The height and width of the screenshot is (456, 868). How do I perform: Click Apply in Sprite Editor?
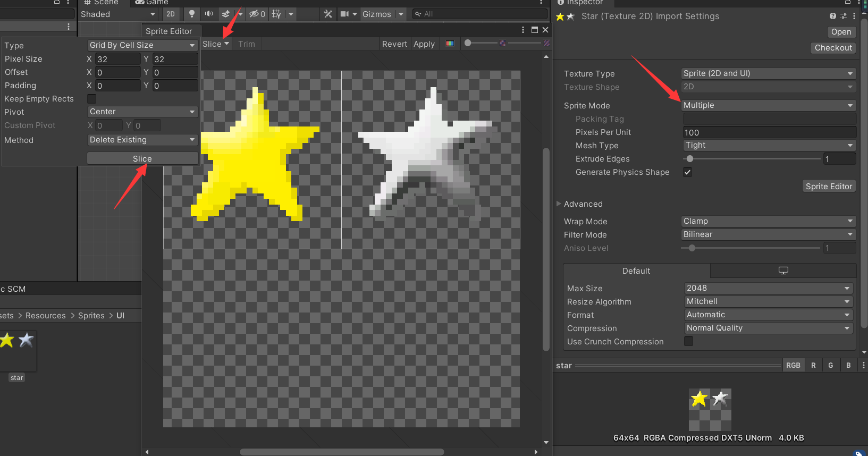424,44
